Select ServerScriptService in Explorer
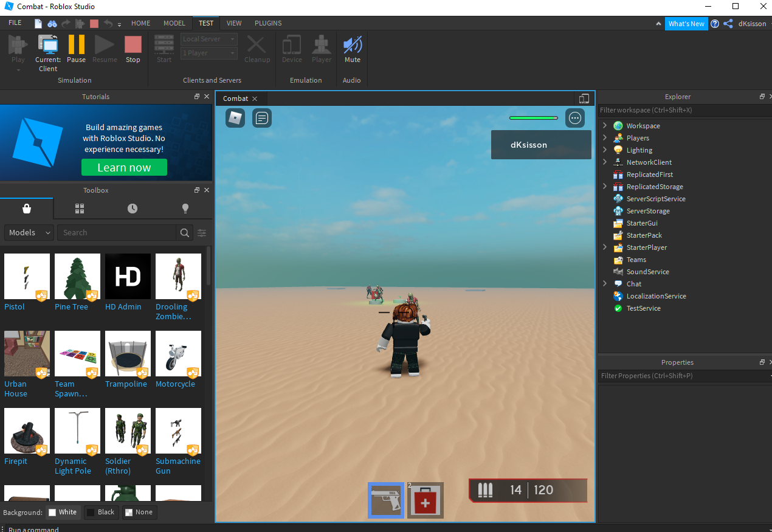This screenshot has width=772, height=532. click(x=656, y=199)
